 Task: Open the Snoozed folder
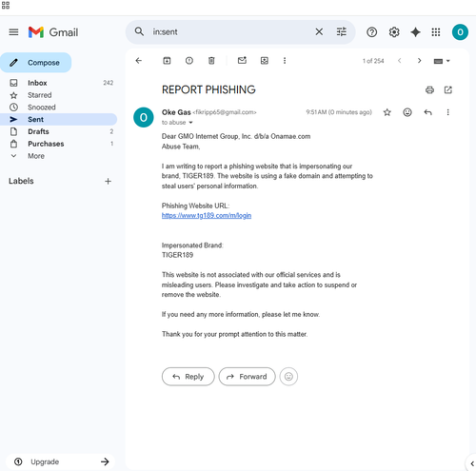[x=59, y=108]
